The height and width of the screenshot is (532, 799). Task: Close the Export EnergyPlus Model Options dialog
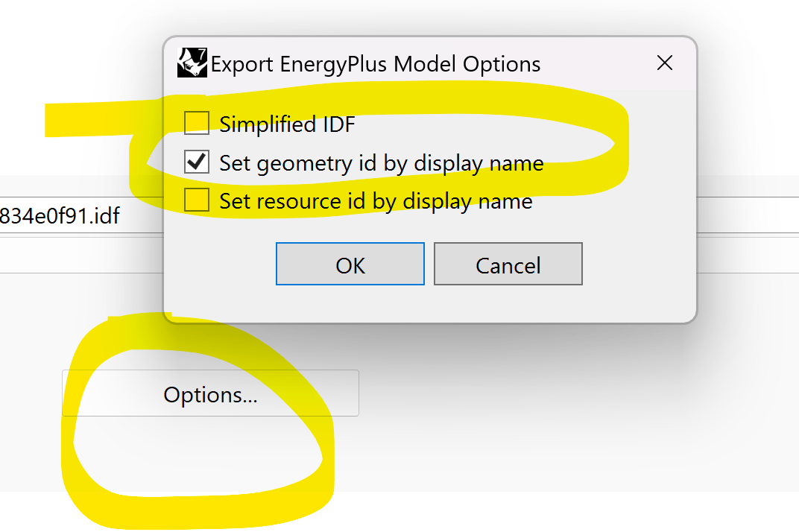pos(665,63)
